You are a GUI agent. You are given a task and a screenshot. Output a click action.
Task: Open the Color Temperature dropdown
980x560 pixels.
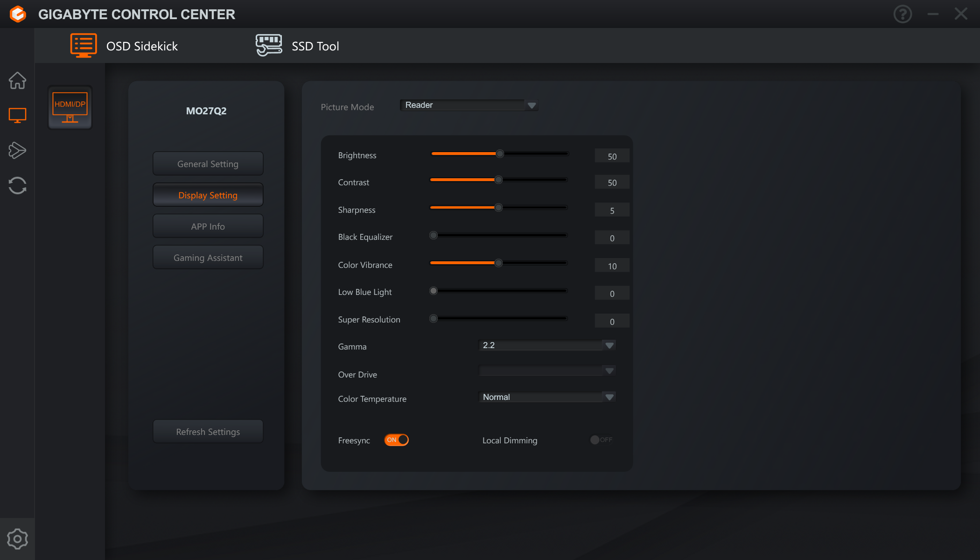pyautogui.click(x=547, y=397)
